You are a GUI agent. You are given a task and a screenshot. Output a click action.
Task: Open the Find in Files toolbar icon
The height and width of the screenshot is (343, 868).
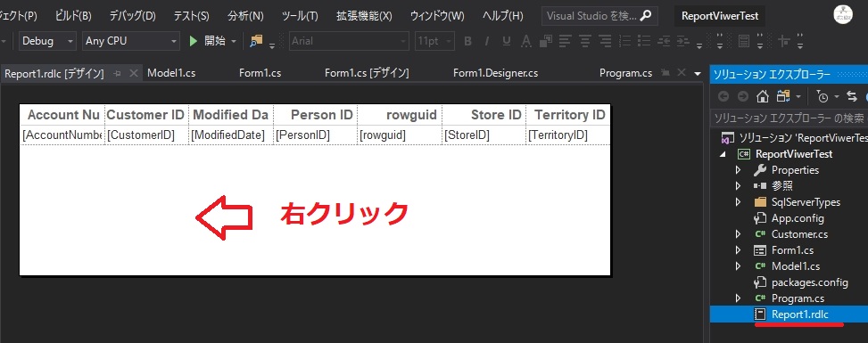click(256, 41)
